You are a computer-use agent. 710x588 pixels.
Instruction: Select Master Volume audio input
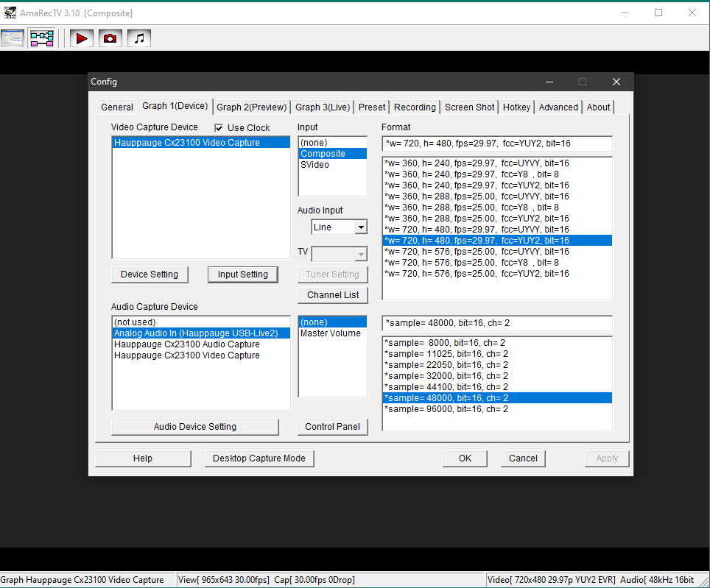coord(332,333)
